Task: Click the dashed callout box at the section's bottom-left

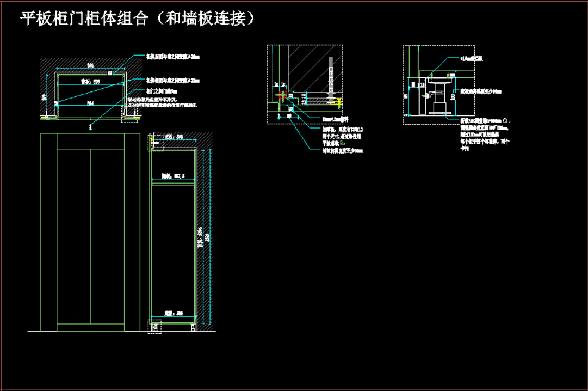Action: click(x=154, y=327)
